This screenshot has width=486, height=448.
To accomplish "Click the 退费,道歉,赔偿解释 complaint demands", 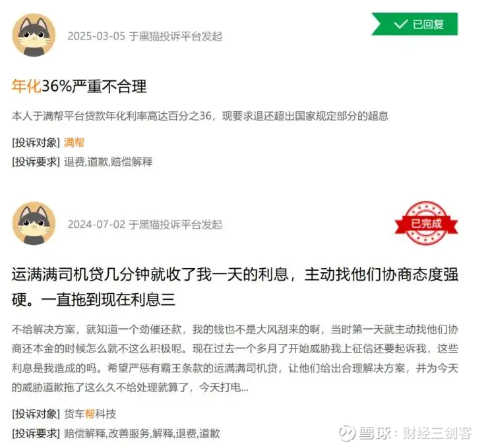I will 108,161.
